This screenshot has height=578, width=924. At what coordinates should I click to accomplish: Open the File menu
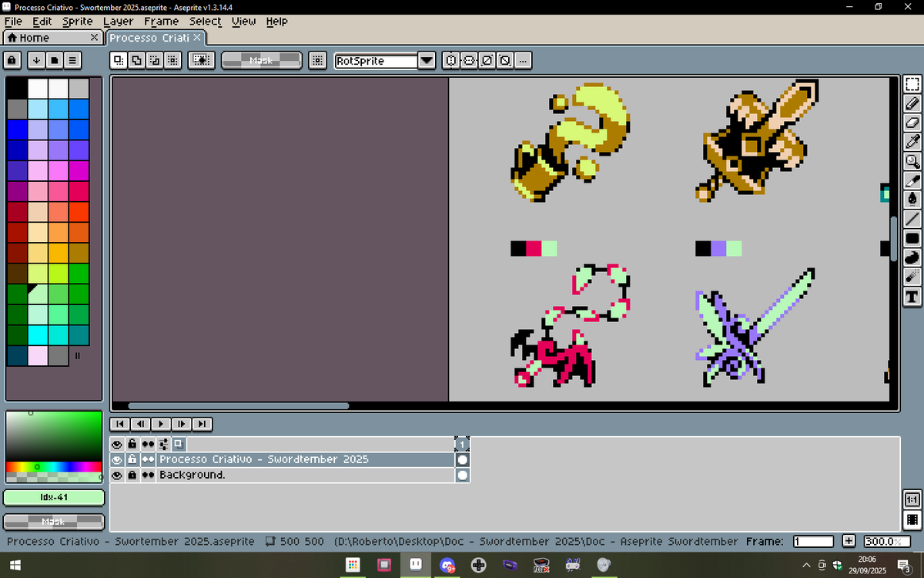pyautogui.click(x=13, y=22)
